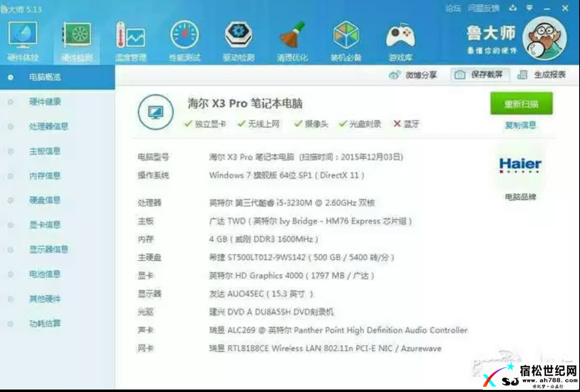Select 显卡信息 in the sidebar

tap(45, 225)
